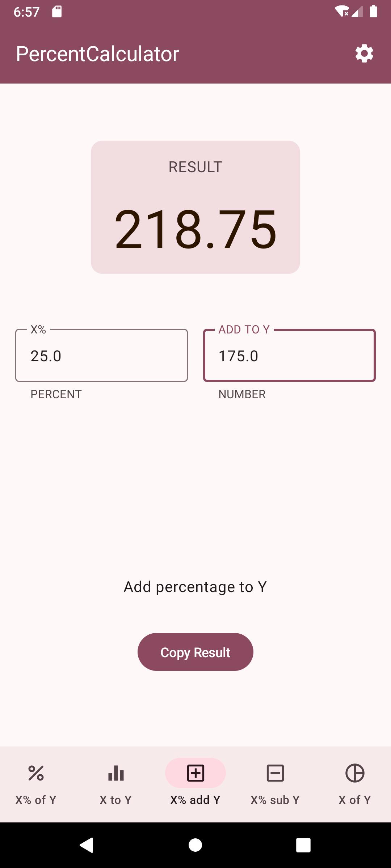
Task: Switch to the "X% of Y" tab label
Action: (x=36, y=800)
